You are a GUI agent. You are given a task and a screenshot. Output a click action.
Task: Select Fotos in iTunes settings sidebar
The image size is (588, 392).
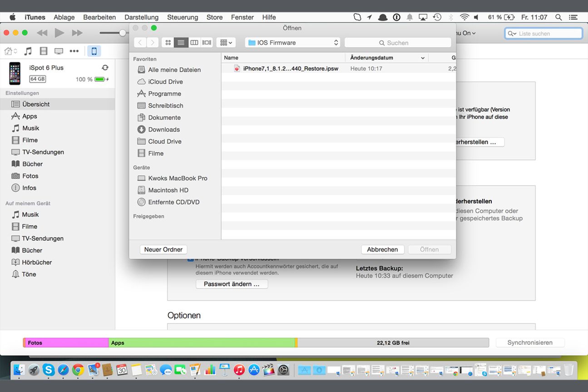point(57,176)
